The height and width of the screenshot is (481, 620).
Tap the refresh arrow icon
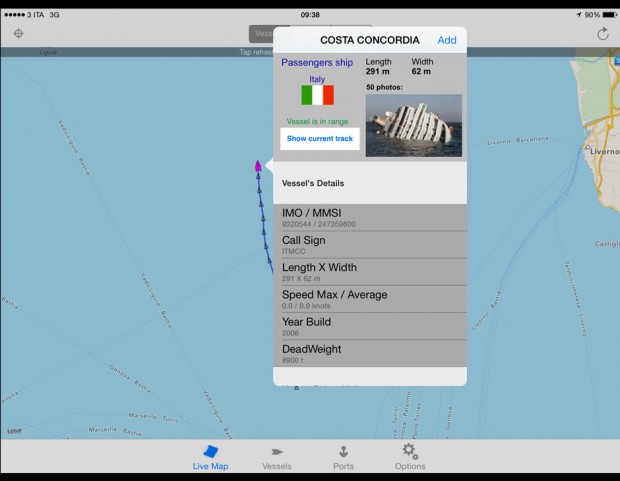coord(603,34)
